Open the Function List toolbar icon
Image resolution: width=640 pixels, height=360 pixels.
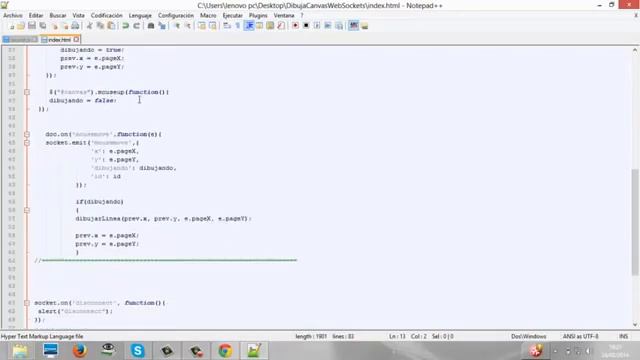click(x=281, y=26)
